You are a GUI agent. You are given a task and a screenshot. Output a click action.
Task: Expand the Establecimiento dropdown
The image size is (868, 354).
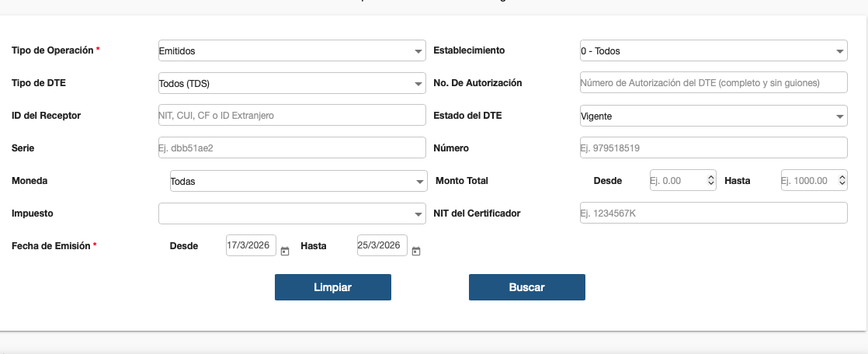pos(713,50)
